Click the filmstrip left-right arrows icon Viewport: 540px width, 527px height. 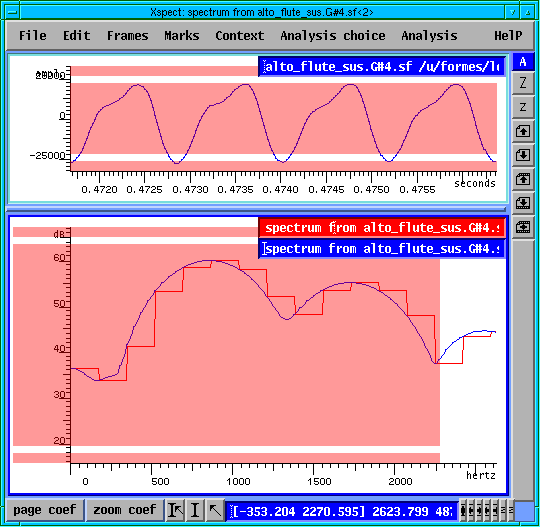click(x=523, y=227)
